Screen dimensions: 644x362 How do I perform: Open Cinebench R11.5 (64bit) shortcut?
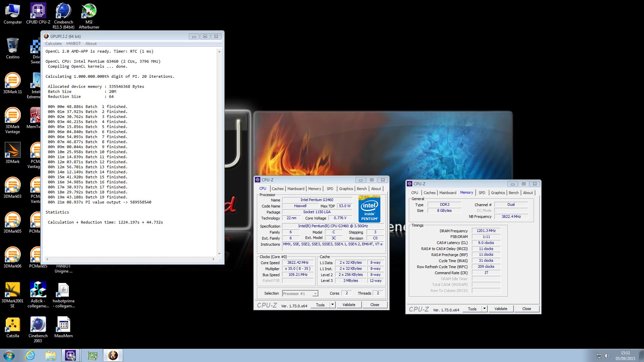click(x=63, y=16)
